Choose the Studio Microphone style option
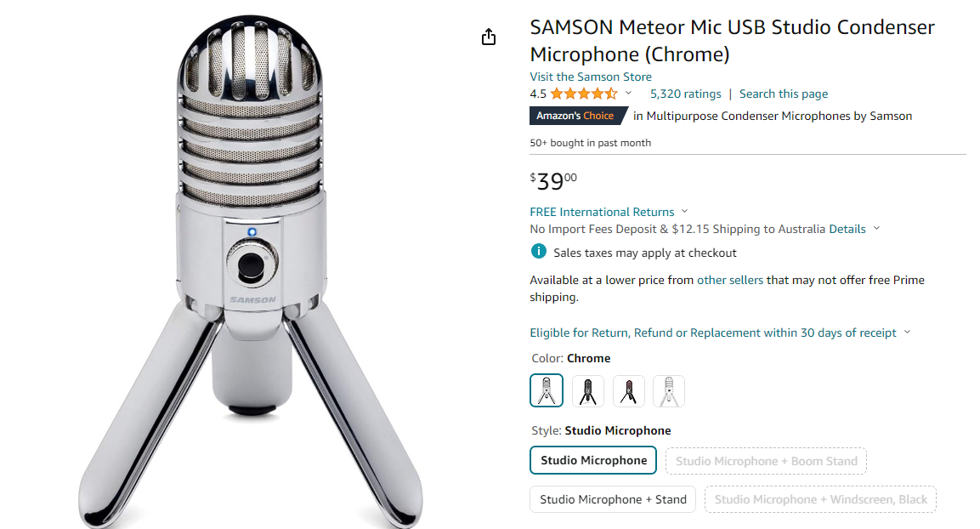 click(x=593, y=461)
